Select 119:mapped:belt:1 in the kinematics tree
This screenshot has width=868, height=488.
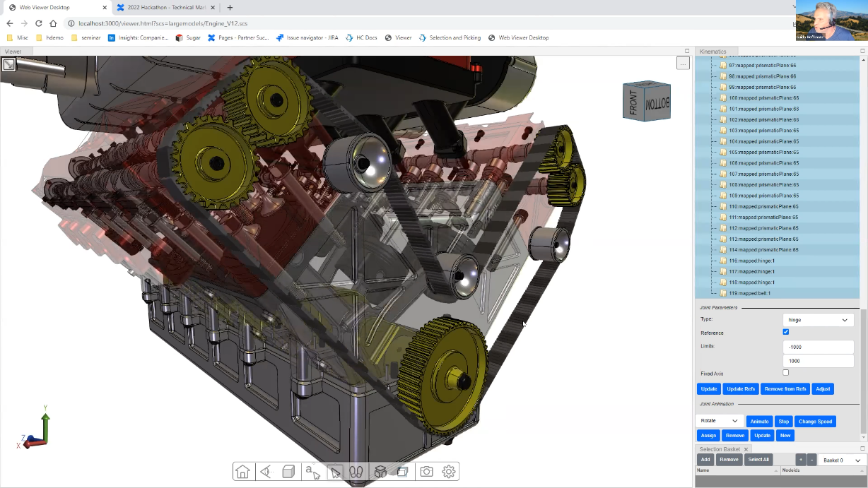tap(749, 293)
